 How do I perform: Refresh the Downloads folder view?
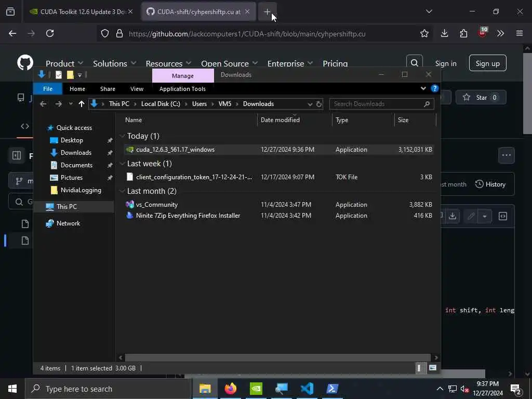tap(318, 104)
